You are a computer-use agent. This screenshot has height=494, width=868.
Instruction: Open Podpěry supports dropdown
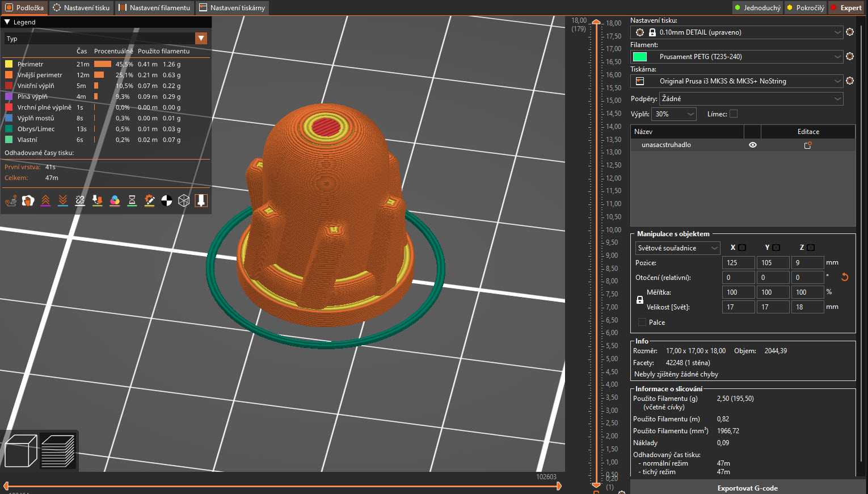click(x=751, y=99)
